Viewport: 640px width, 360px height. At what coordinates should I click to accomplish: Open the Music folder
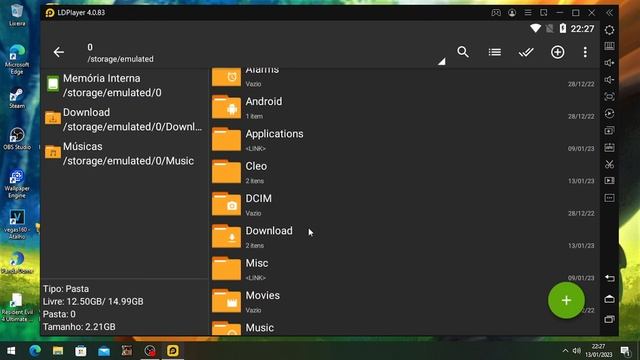[404, 327]
